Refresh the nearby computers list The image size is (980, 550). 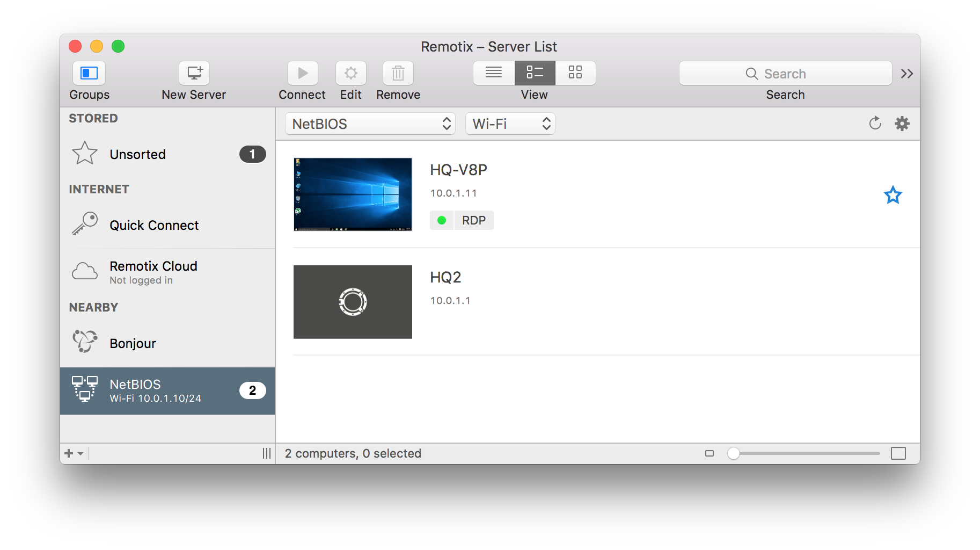875,124
